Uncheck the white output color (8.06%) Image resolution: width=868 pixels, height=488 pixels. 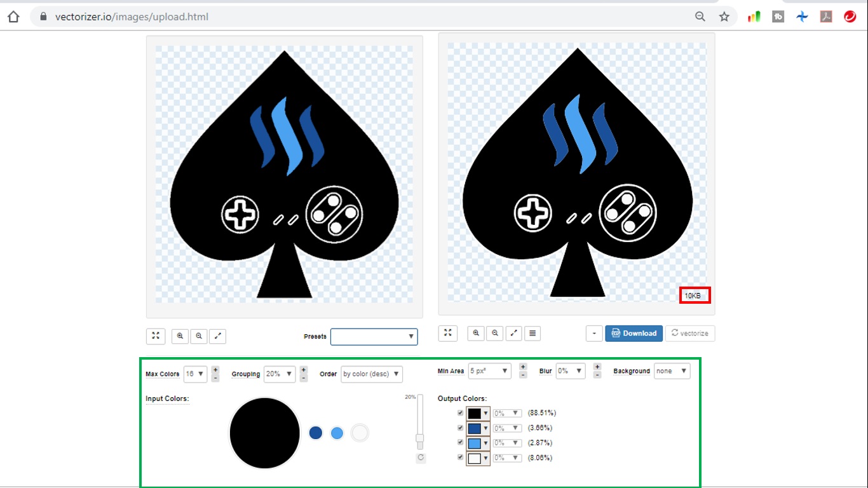[x=461, y=457]
